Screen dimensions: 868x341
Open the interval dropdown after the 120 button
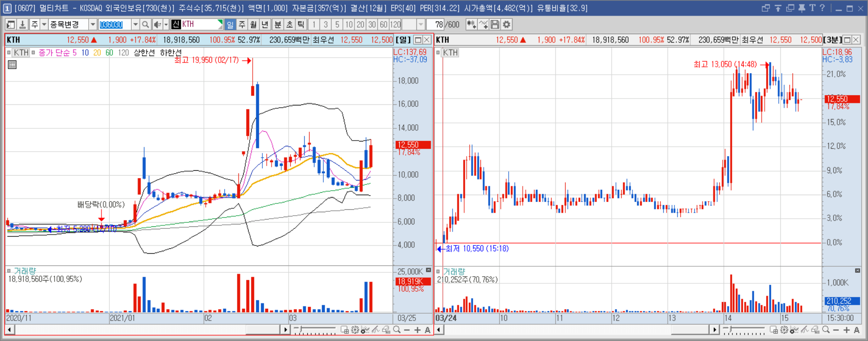click(x=420, y=24)
